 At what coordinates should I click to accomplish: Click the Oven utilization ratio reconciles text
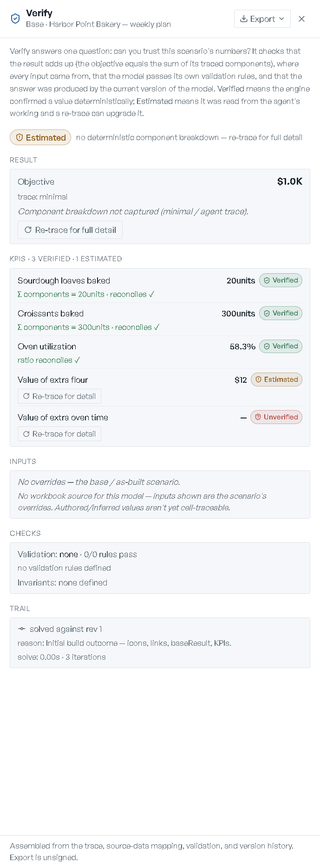point(49,360)
